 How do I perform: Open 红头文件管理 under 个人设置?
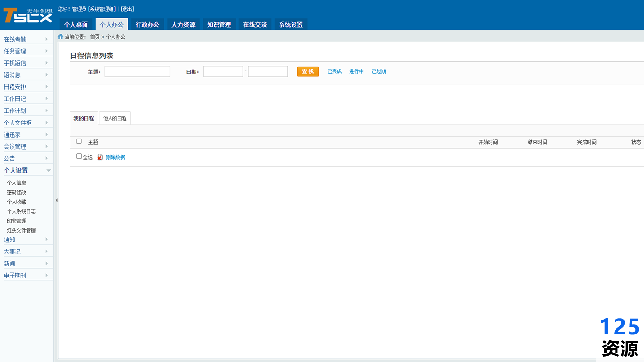pos(21,231)
